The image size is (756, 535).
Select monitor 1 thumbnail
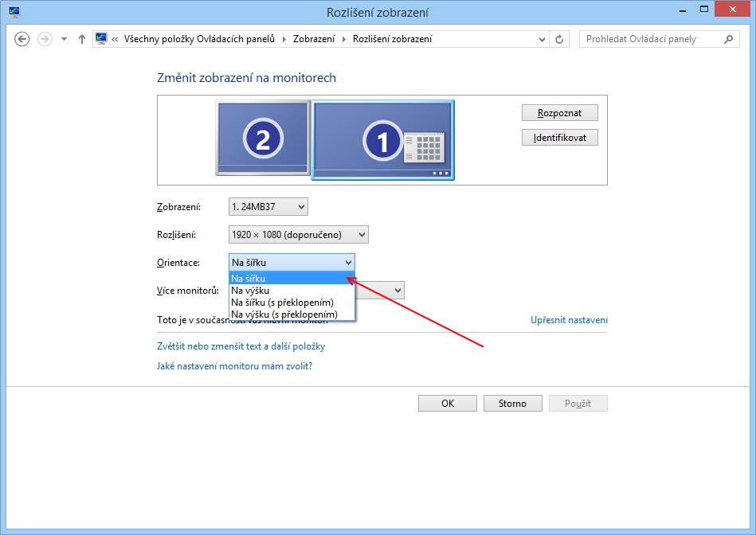382,141
